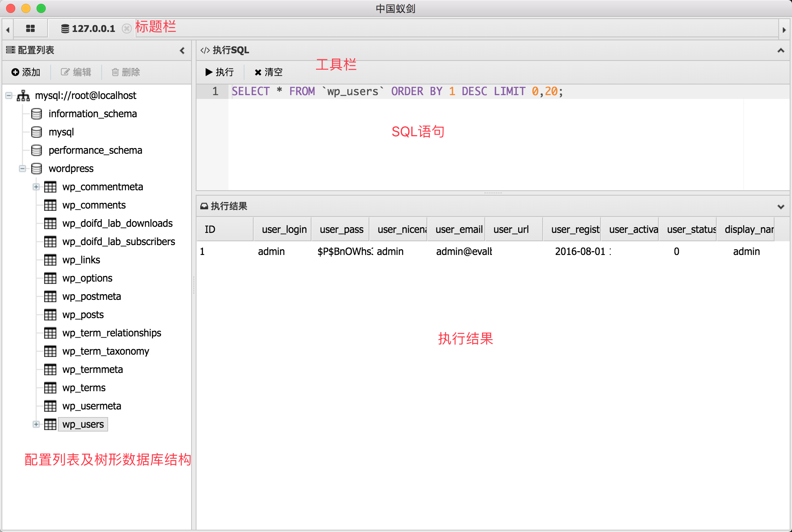Screen dimensions: 792x532
Task: Expand the wp_commentmeta table node
Action: pyautogui.click(x=36, y=187)
